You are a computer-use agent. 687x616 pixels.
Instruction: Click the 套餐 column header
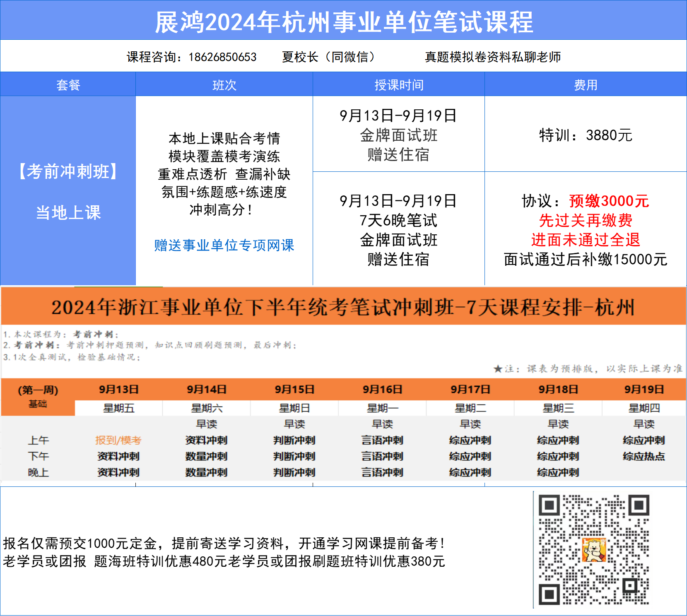[x=68, y=85]
